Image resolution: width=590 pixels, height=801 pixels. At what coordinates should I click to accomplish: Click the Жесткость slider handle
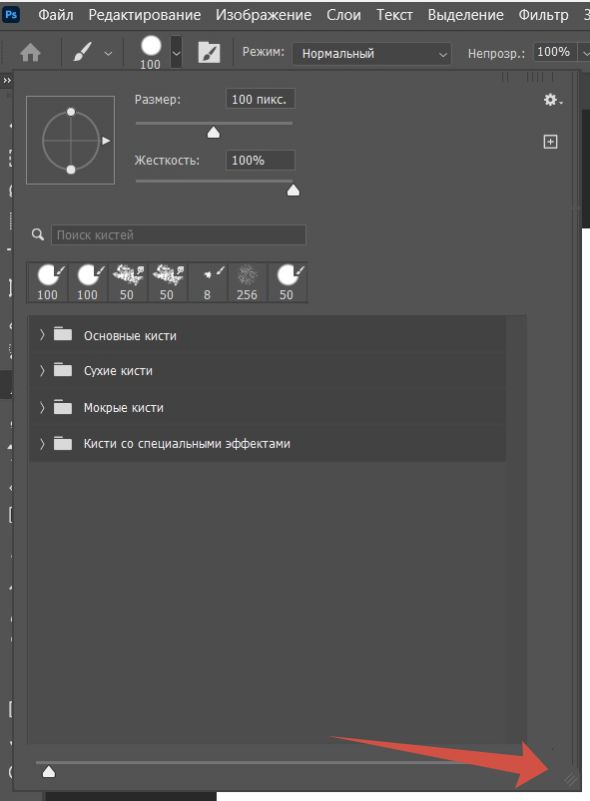pos(293,191)
